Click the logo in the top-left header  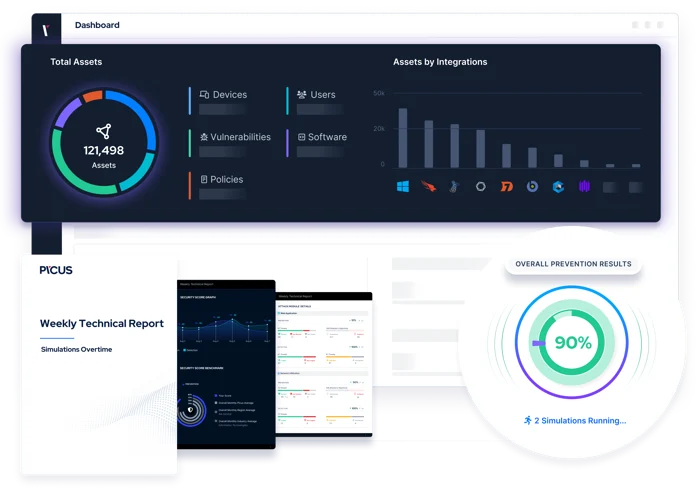(x=45, y=26)
